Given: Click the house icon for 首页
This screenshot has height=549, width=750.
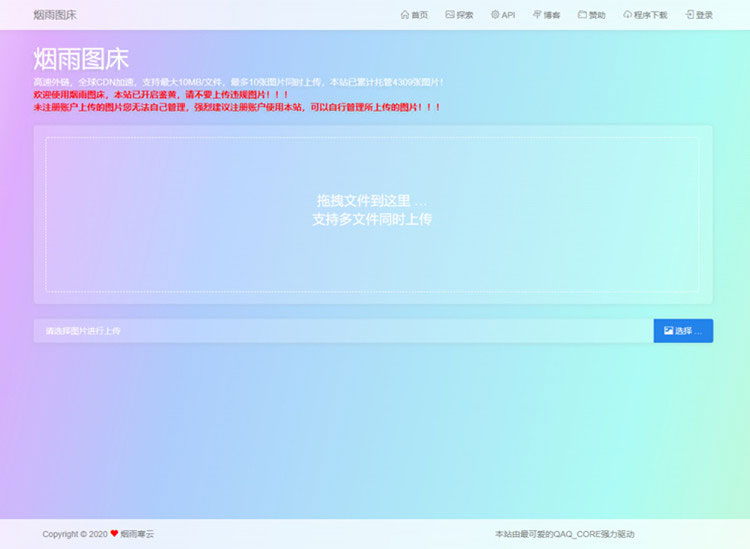Looking at the screenshot, I should (404, 15).
